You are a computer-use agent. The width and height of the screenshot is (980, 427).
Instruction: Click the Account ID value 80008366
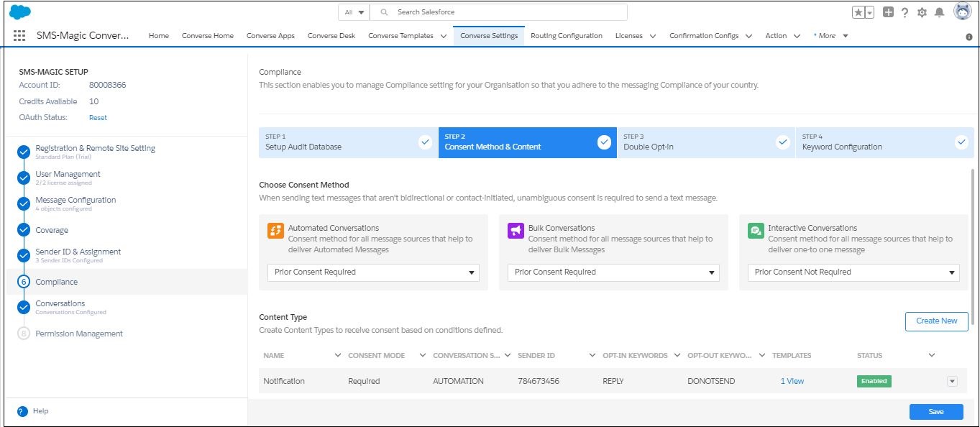coord(108,85)
